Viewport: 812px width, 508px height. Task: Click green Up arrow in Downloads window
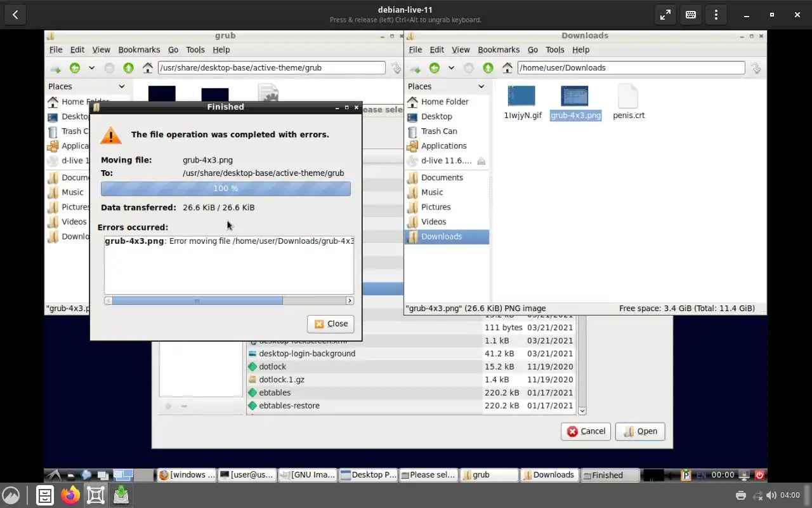[x=488, y=68]
